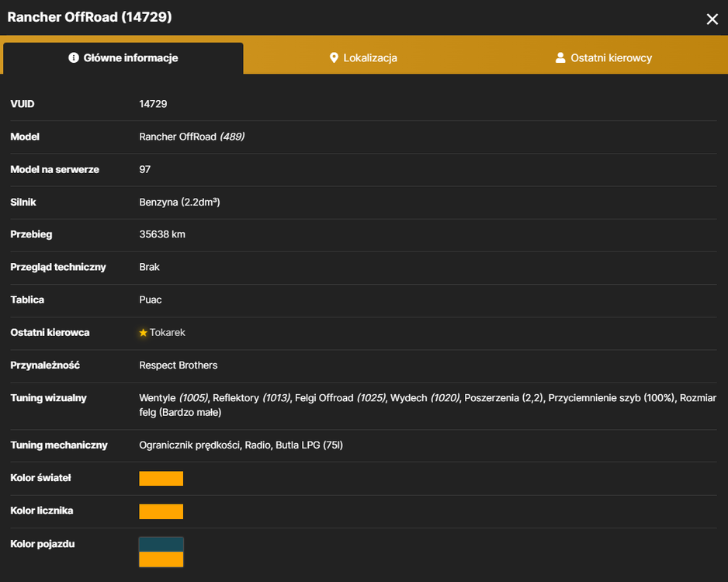Click the location pin icon

pyautogui.click(x=334, y=57)
